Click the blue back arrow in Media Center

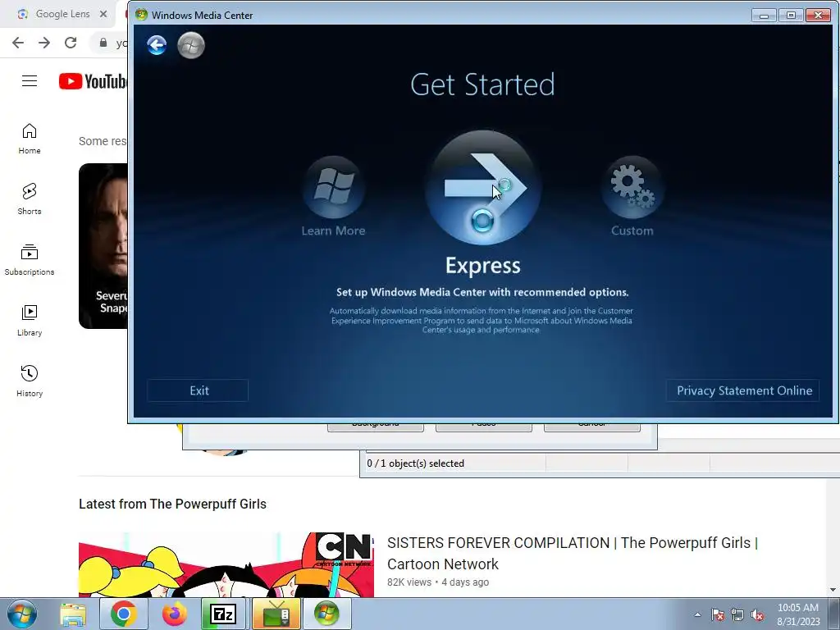[x=157, y=45]
